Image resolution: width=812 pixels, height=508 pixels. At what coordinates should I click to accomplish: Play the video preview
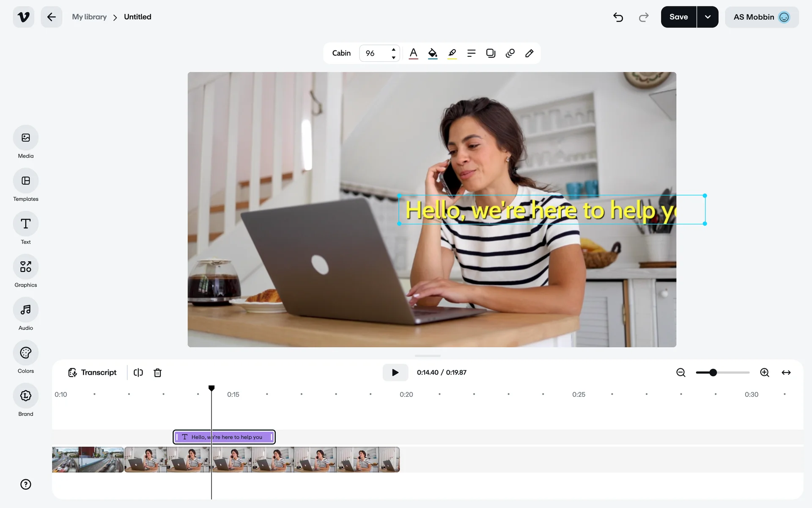point(395,373)
